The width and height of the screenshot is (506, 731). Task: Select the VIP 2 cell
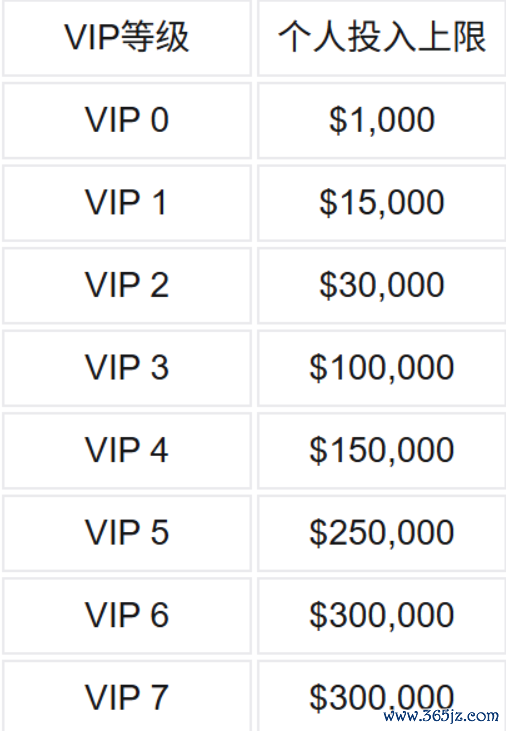[127, 285]
